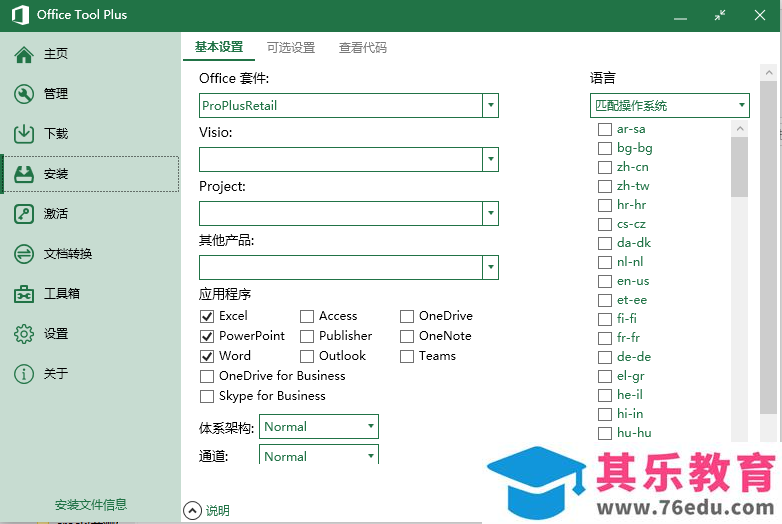Image resolution: width=782 pixels, height=524 pixels.
Task: Expand the Visio product dropdown
Action: click(491, 159)
